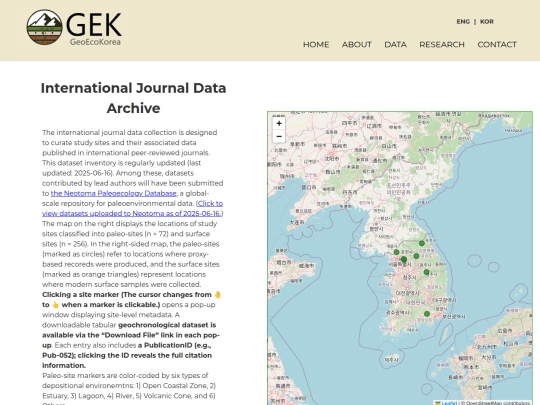This screenshot has height=405, width=540.
Task: Switch site language to ENG
Action: 463,22
